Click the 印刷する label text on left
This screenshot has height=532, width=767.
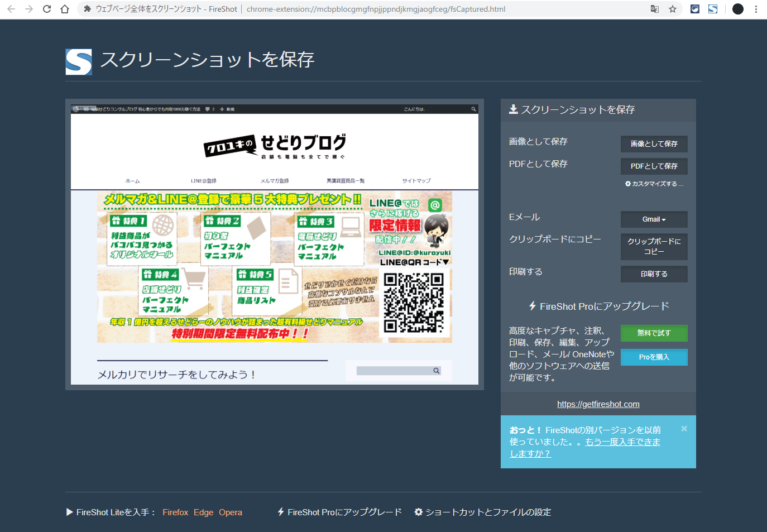click(526, 272)
